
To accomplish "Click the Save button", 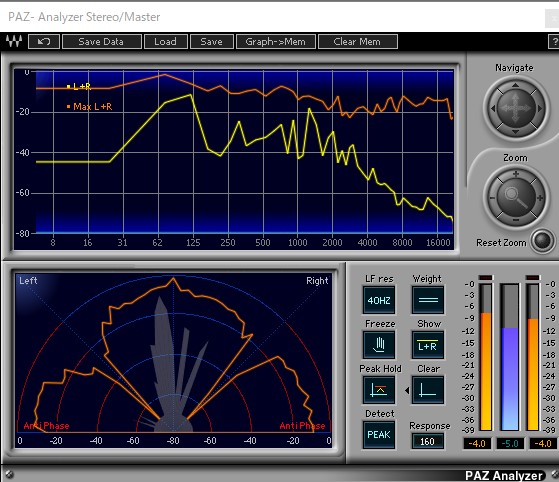I will coord(211,41).
